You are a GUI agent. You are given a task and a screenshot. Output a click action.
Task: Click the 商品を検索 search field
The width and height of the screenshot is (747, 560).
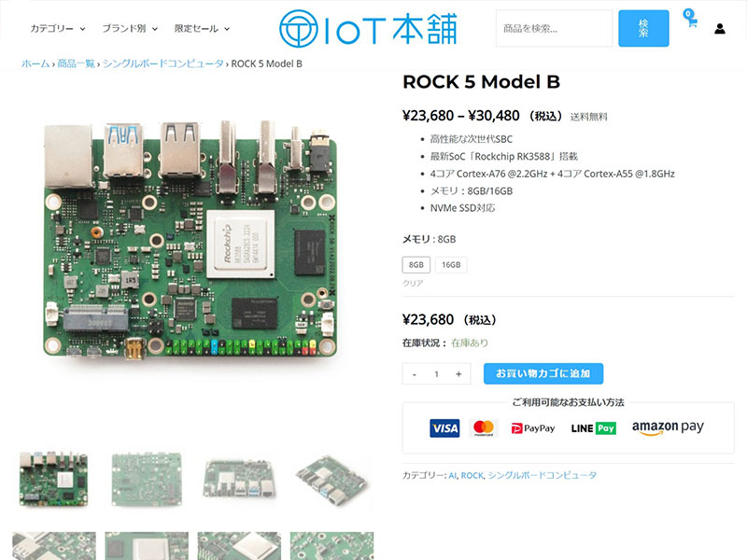554,29
